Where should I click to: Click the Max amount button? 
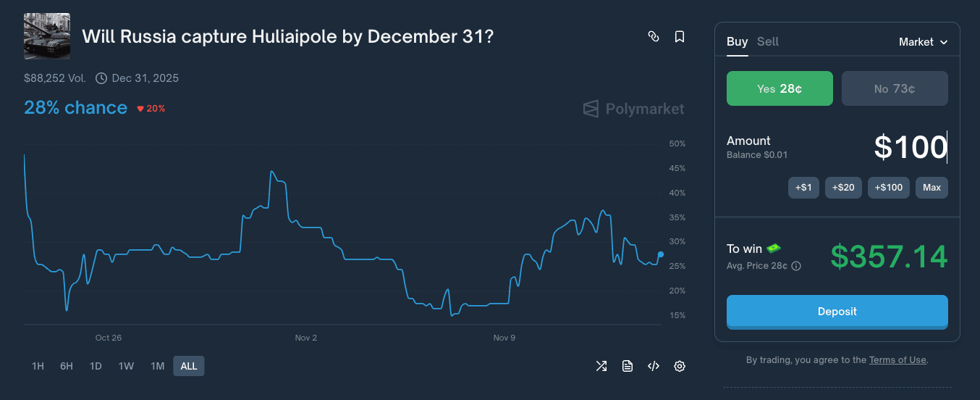[932, 188]
